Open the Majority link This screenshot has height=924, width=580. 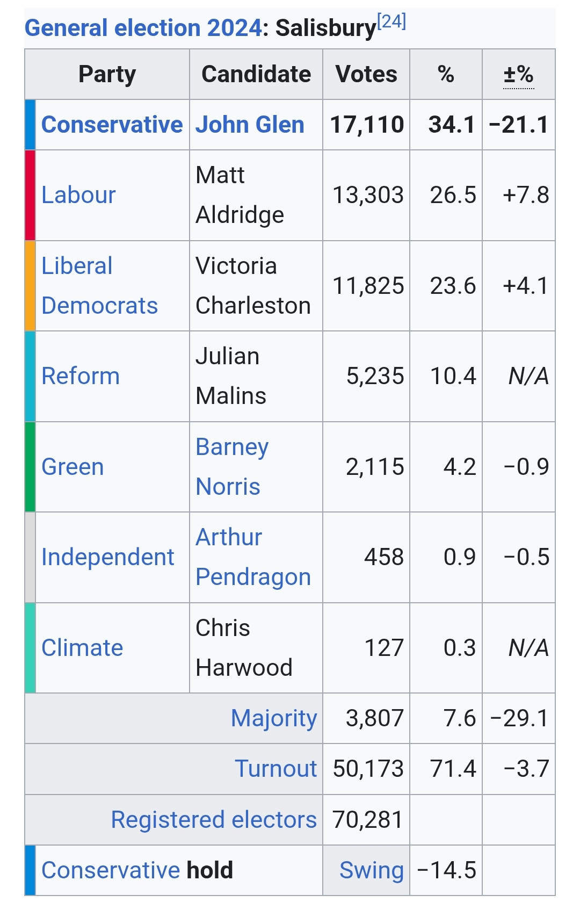point(274,718)
